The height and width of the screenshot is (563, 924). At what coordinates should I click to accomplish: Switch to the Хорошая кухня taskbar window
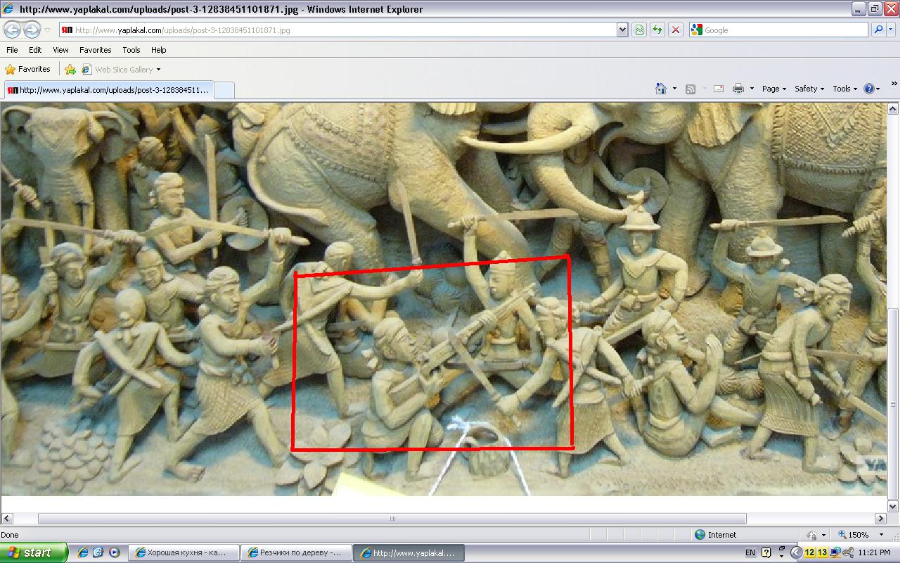point(184,553)
